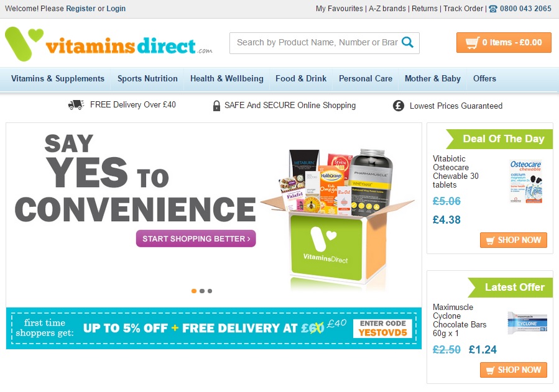Click the telephone icon beside 0800 number
Image resolution: width=559 pixels, height=392 pixels.
point(492,9)
